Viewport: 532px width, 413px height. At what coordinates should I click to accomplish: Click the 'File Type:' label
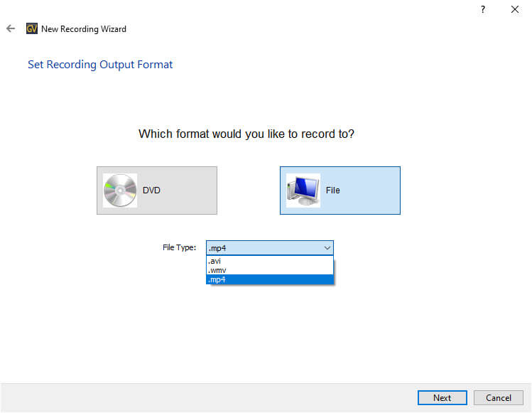(x=179, y=247)
